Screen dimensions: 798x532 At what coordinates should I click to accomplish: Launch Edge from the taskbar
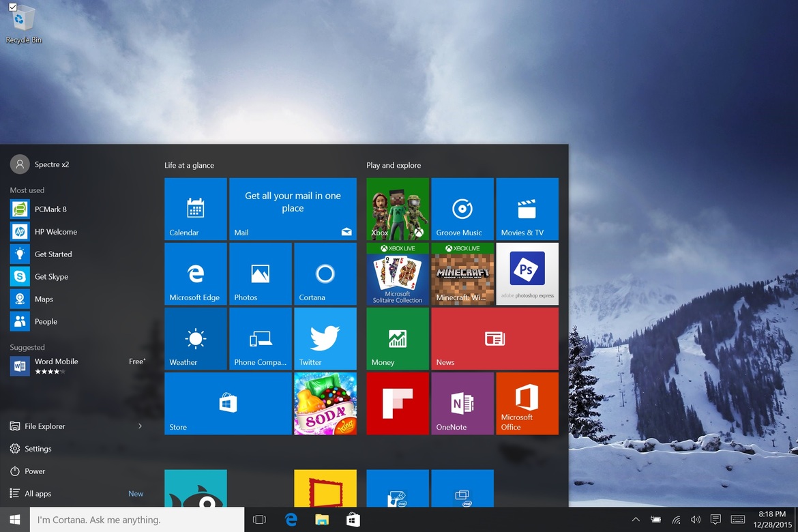click(x=291, y=519)
